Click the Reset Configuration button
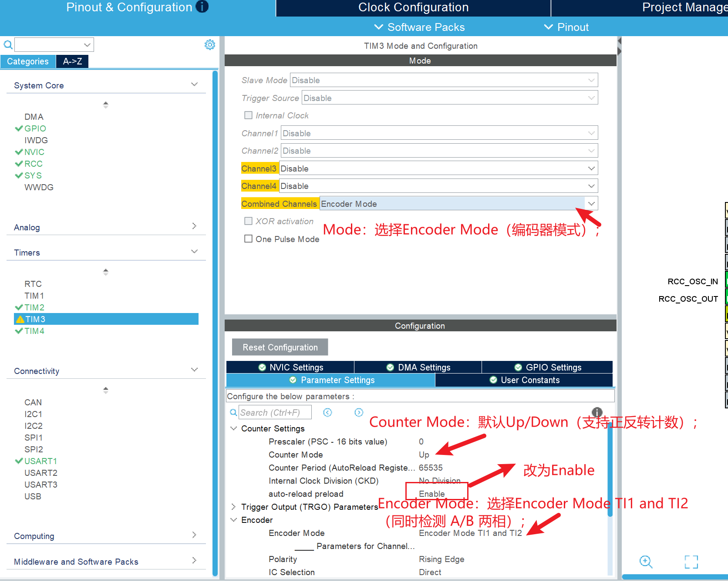This screenshot has width=728, height=586. tap(280, 347)
